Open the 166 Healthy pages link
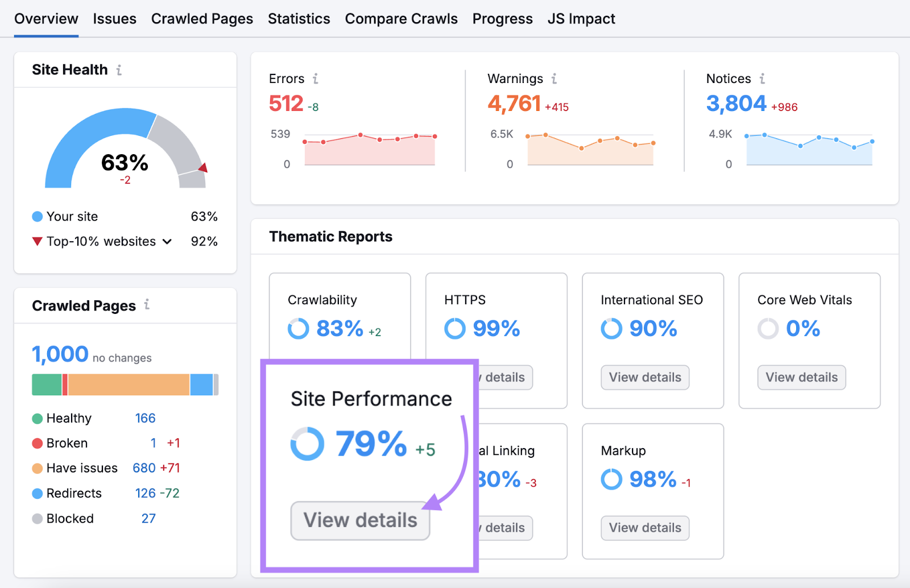 click(146, 418)
